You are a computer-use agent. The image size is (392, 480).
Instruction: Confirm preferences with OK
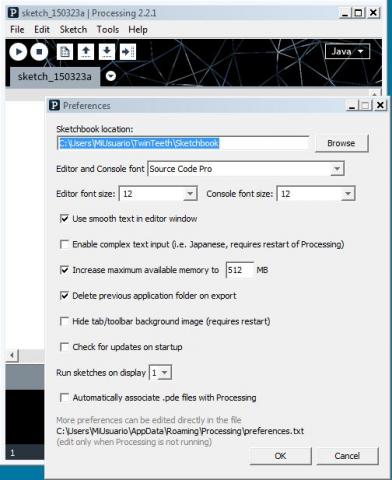click(x=280, y=456)
